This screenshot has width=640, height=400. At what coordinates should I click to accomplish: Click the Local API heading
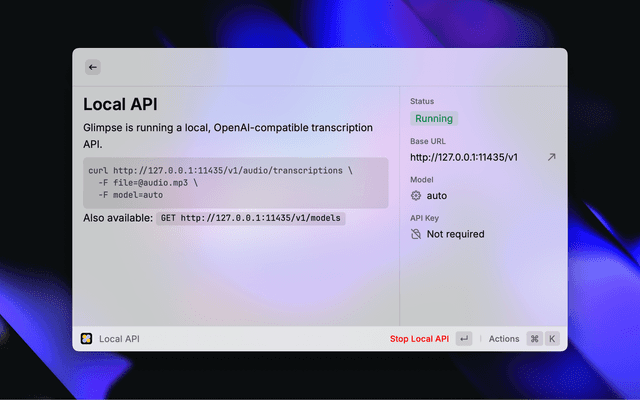pos(120,104)
